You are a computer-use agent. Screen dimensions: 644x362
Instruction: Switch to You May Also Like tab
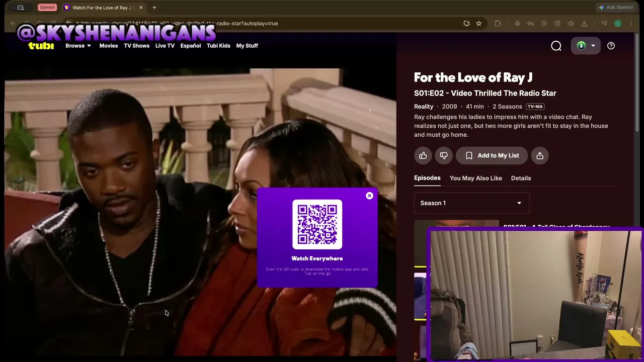point(476,178)
